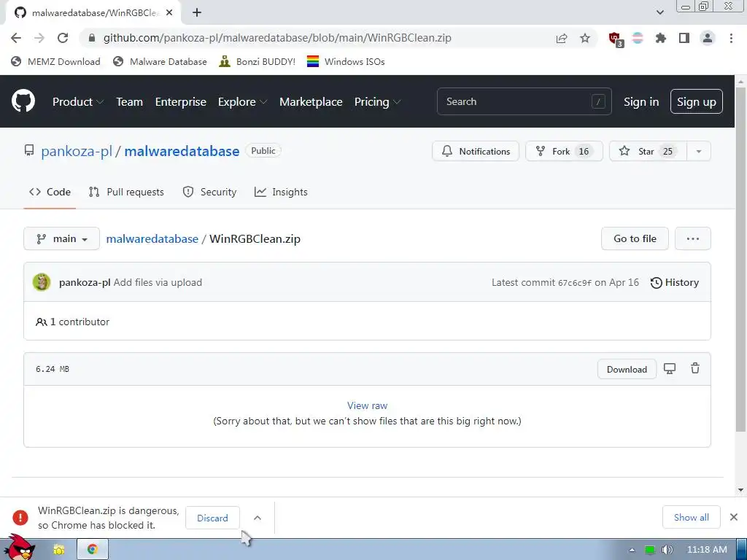Click the Go to file button
Viewport: 747px width, 560px height.
[x=635, y=238]
